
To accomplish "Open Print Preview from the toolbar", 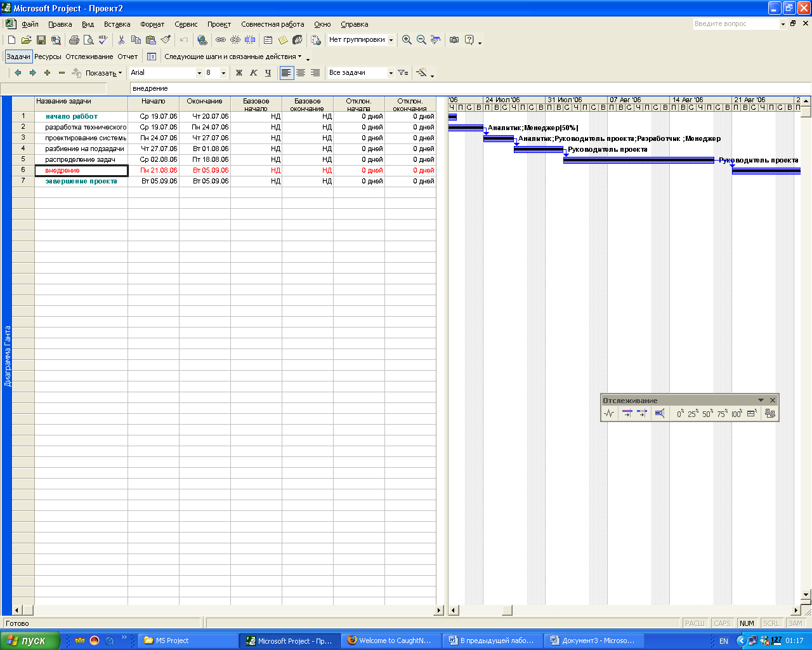I will coord(88,40).
